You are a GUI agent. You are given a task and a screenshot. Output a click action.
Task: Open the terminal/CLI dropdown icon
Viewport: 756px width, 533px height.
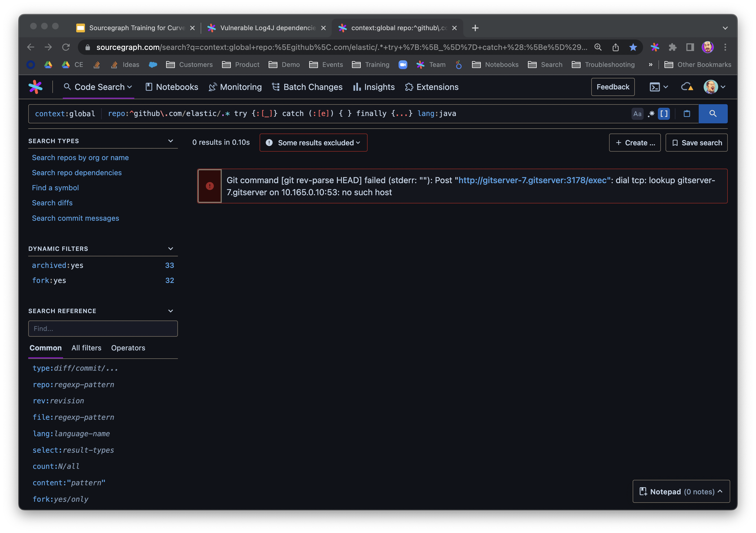coord(658,87)
